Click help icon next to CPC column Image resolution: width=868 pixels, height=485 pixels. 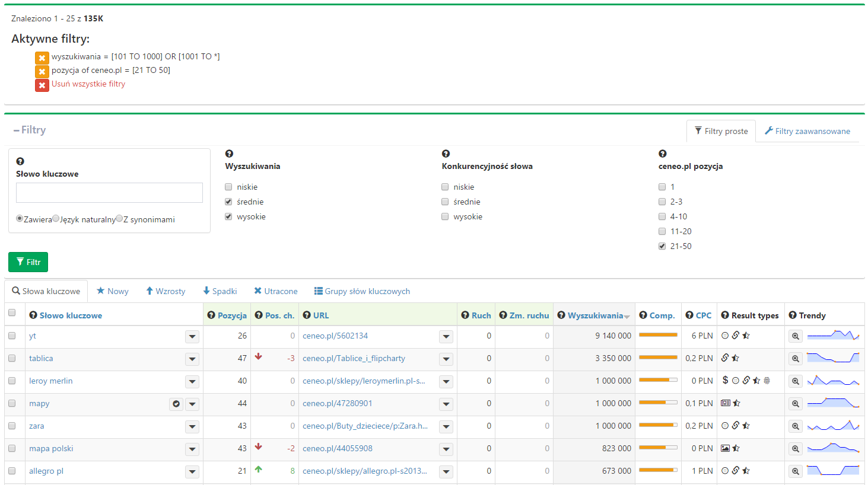pos(689,315)
